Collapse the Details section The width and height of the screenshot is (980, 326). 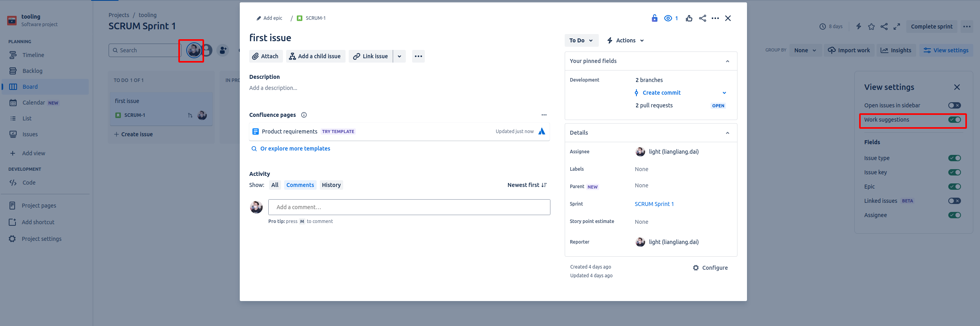click(728, 133)
